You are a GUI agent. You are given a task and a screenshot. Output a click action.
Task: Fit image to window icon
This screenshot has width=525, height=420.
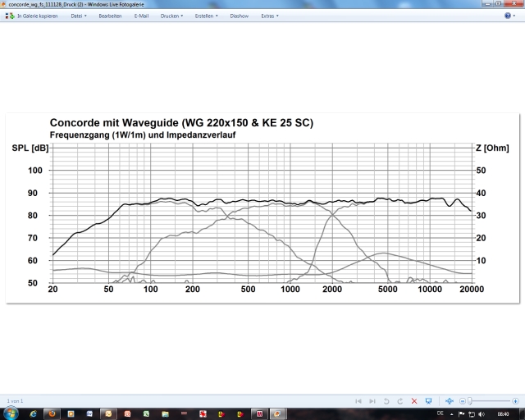tap(449, 401)
